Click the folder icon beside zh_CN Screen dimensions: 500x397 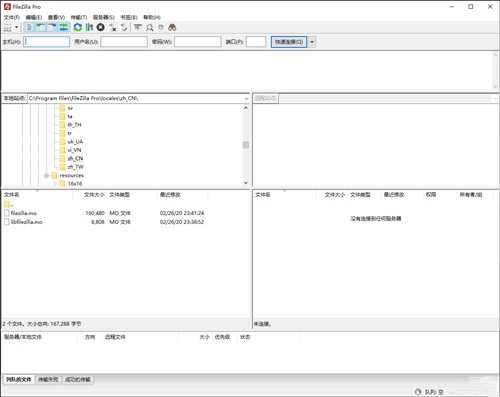coord(62,158)
